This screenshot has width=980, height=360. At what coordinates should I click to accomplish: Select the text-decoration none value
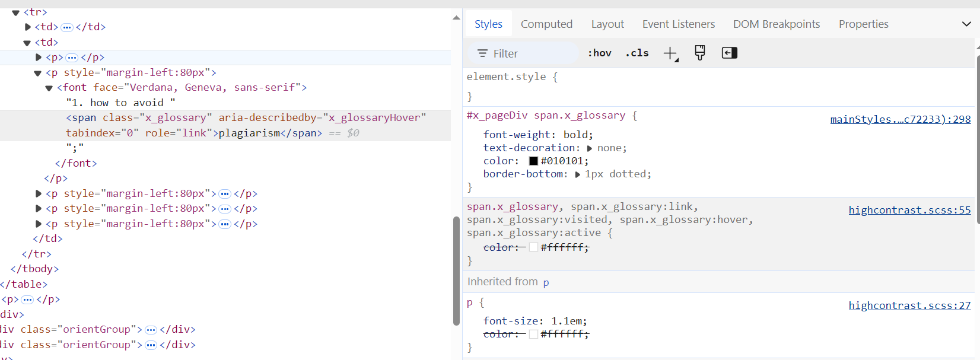click(610, 148)
